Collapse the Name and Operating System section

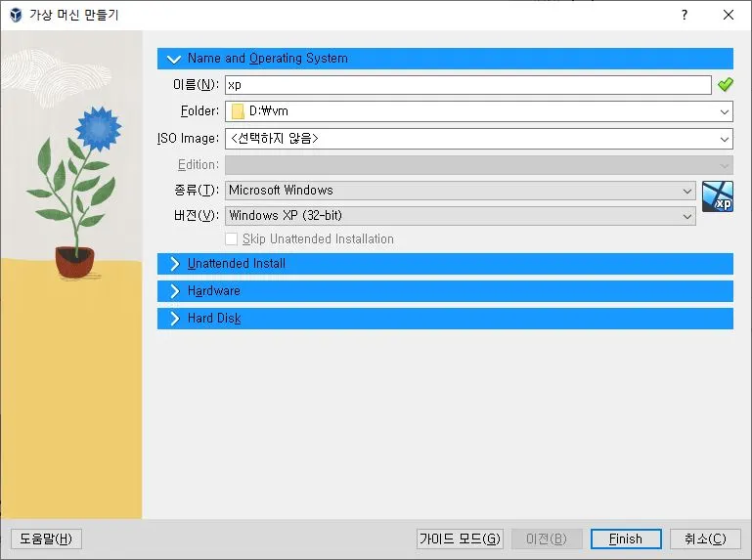point(445,59)
